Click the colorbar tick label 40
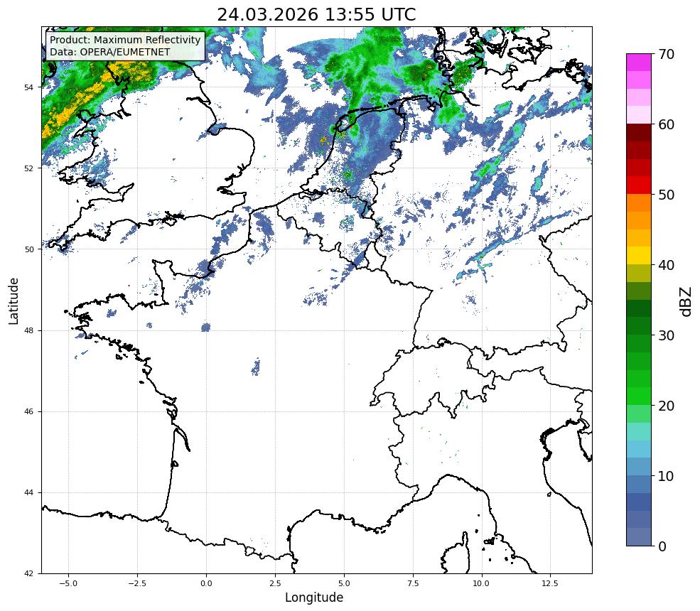Viewport: 700px width, 611px height. (666, 265)
